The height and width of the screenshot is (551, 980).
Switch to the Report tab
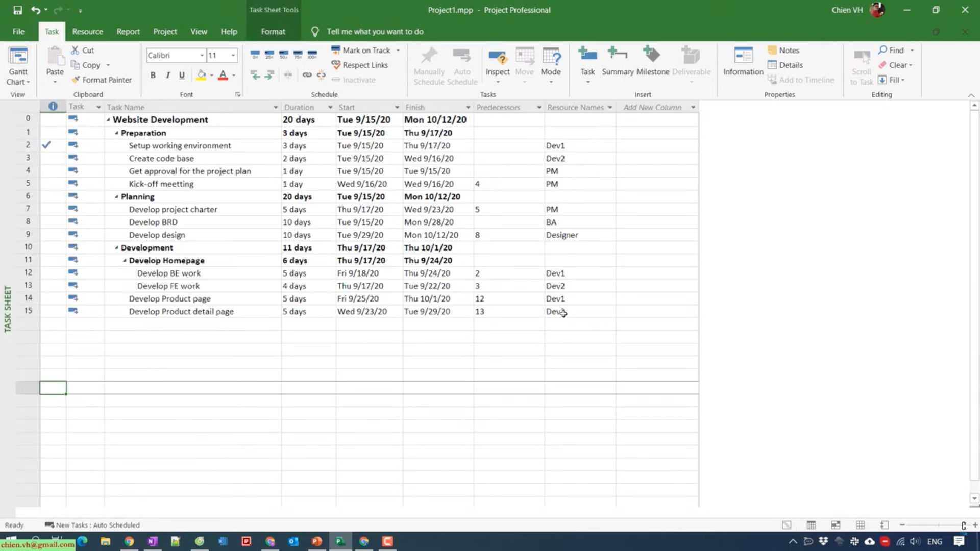(x=128, y=31)
